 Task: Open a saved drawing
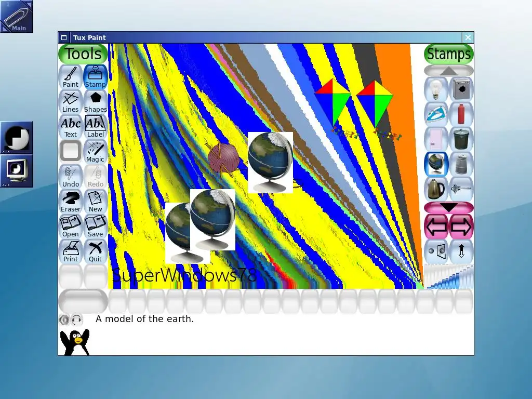[x=71, y=227]
